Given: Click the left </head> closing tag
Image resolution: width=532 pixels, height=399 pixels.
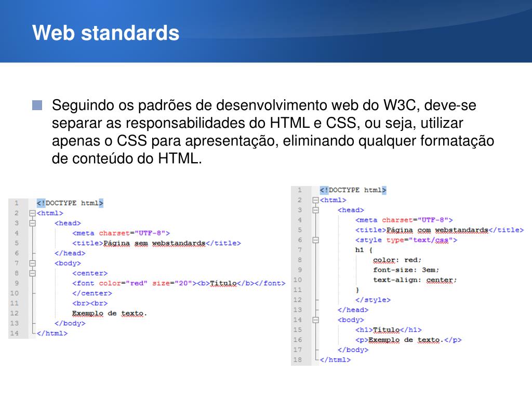Looking at the screenshot, I should pyautogui.click(x=70, y=253).
